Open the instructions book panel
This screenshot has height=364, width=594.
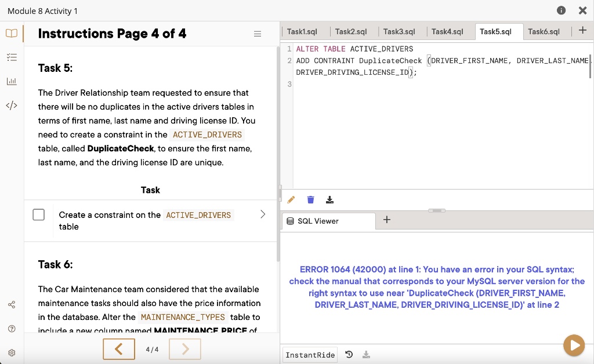[x=12, y=33]
